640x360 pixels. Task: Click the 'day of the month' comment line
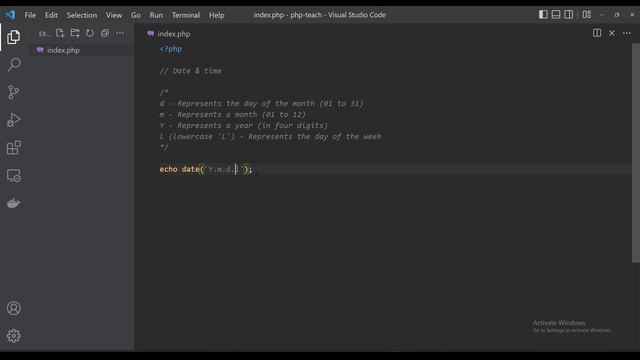click(x=261, y=104)
